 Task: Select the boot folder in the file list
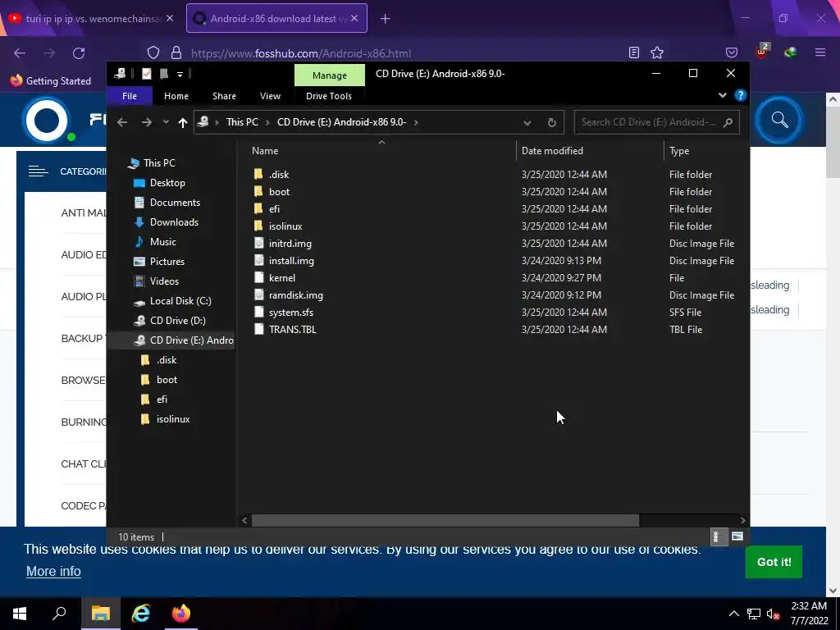point(279,192)
